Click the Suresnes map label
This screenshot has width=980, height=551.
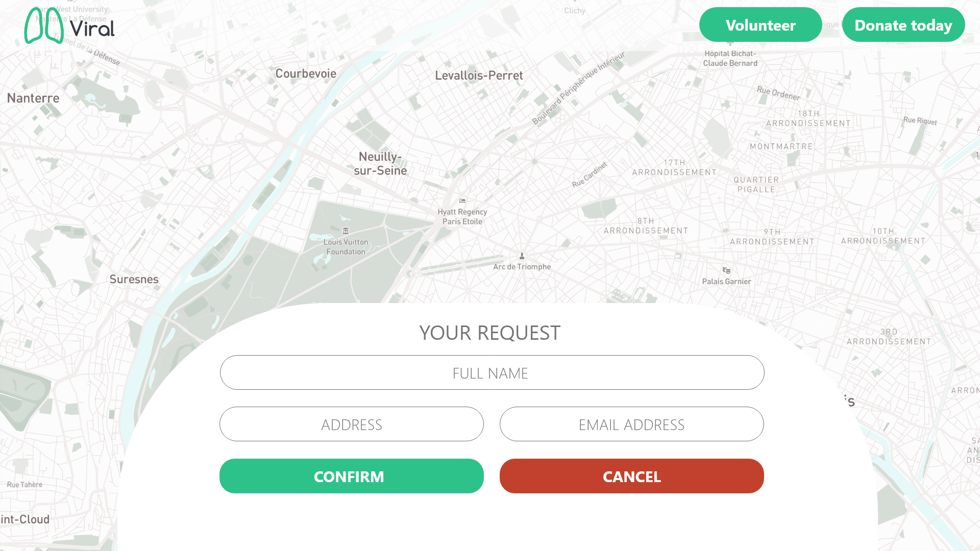pos(134,279)
